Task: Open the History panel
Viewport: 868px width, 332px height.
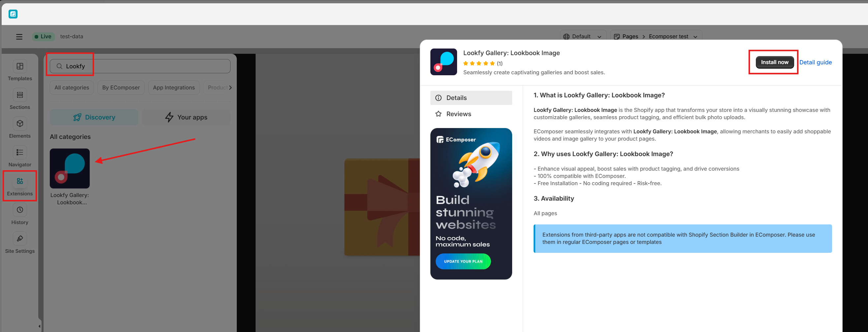Action: pos(20,215)
